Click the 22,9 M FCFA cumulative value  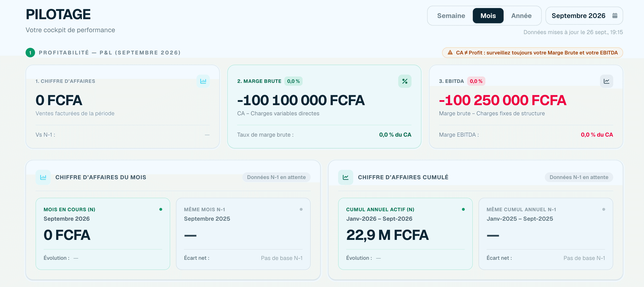click(x=387, y=235)
